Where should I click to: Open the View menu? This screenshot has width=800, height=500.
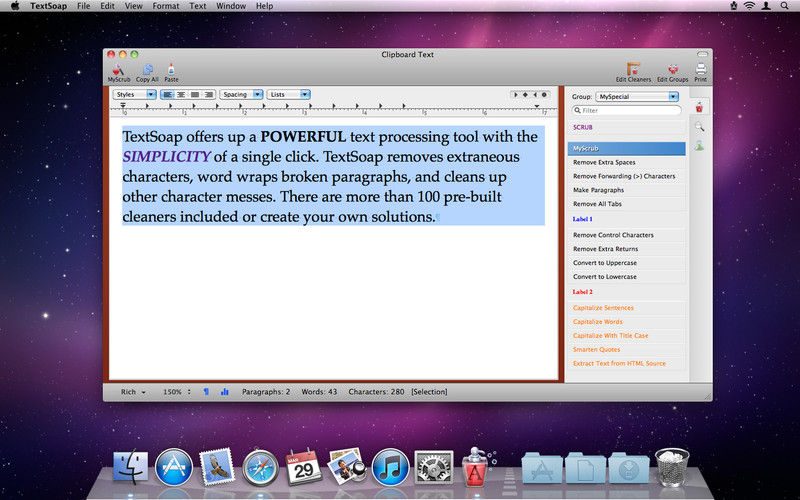point(134,6)
